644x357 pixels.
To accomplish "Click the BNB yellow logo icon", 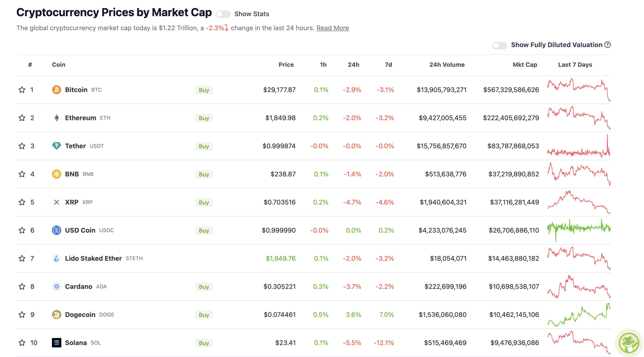I will [57, 174].
